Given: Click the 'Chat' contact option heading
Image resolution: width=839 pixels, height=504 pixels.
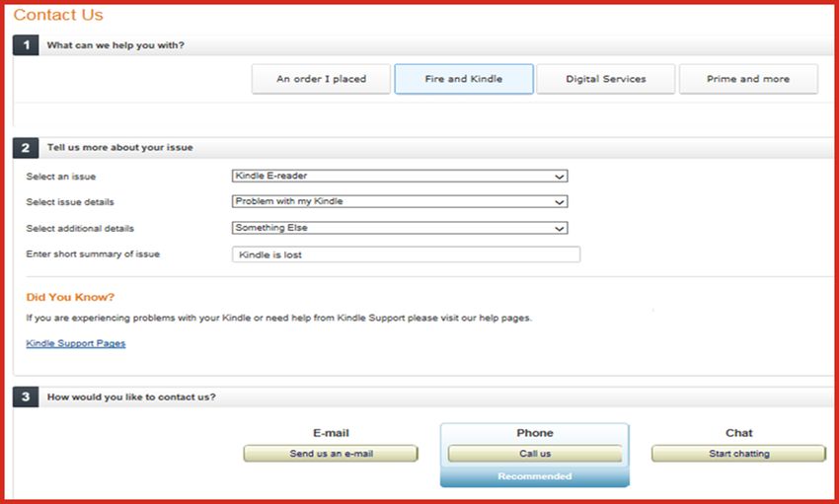Looking at the screenshot, I should pos(739,433).
